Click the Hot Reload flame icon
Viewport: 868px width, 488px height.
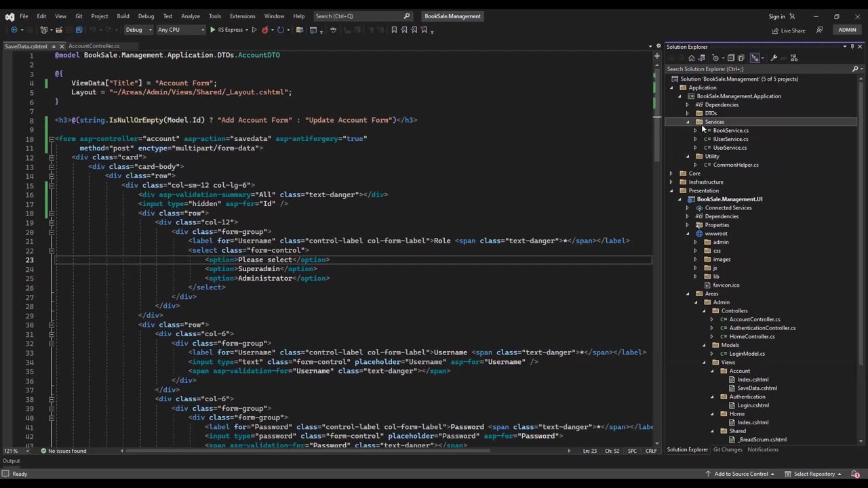[x=264, y=30]
